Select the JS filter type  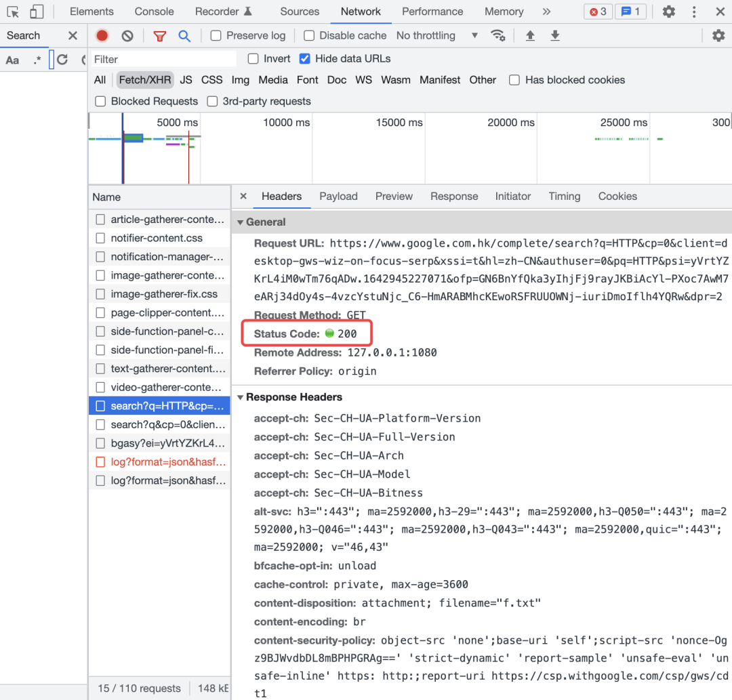[186, 80]
